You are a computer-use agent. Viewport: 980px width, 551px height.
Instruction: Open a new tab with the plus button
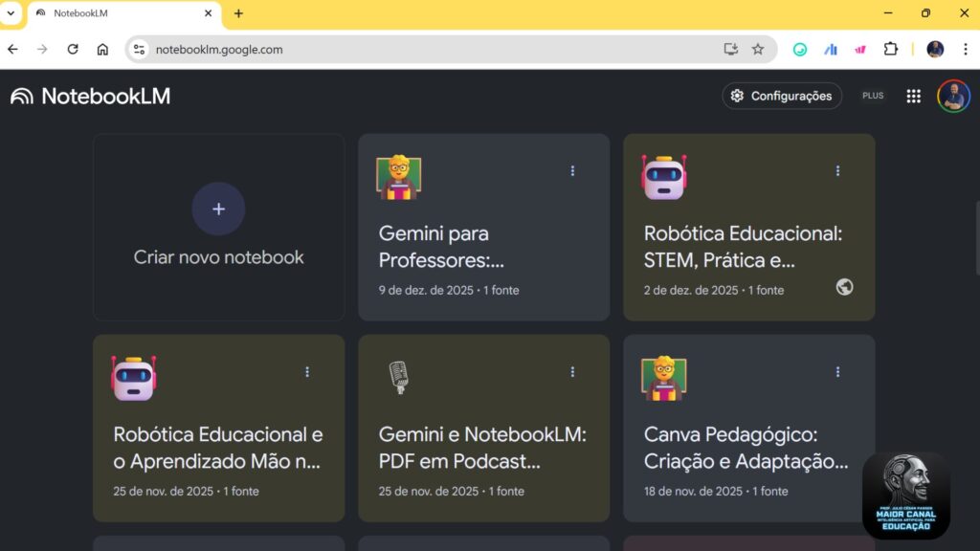click(237, 13)
